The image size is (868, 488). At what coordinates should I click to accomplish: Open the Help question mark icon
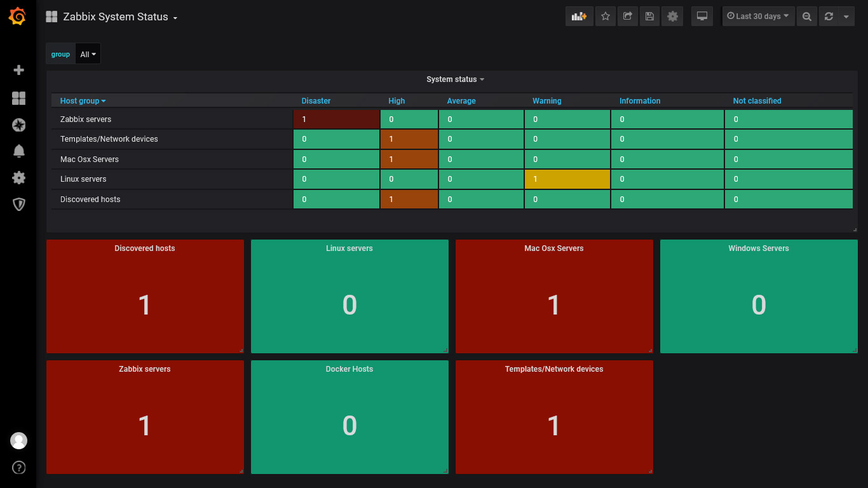[18, 468]
